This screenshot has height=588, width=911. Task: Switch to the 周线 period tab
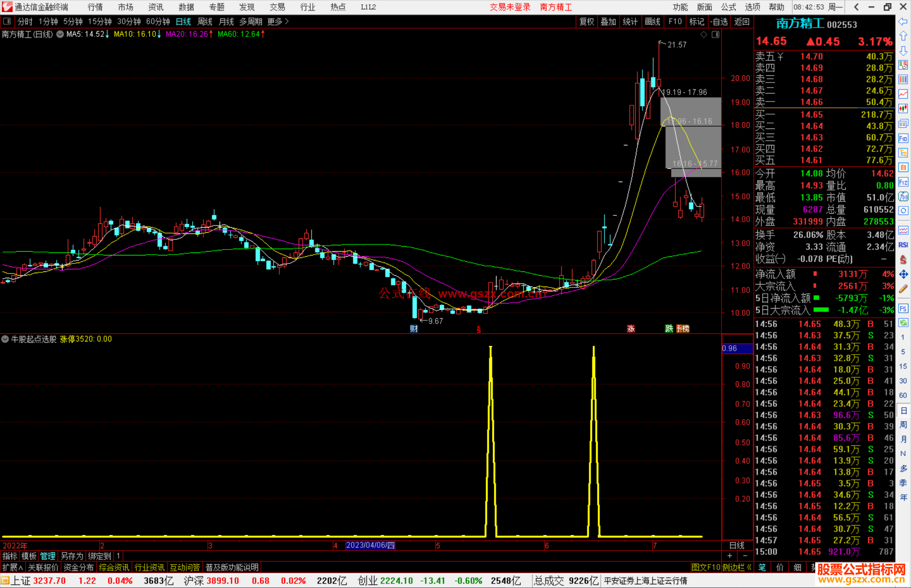[x=205, y=21]
